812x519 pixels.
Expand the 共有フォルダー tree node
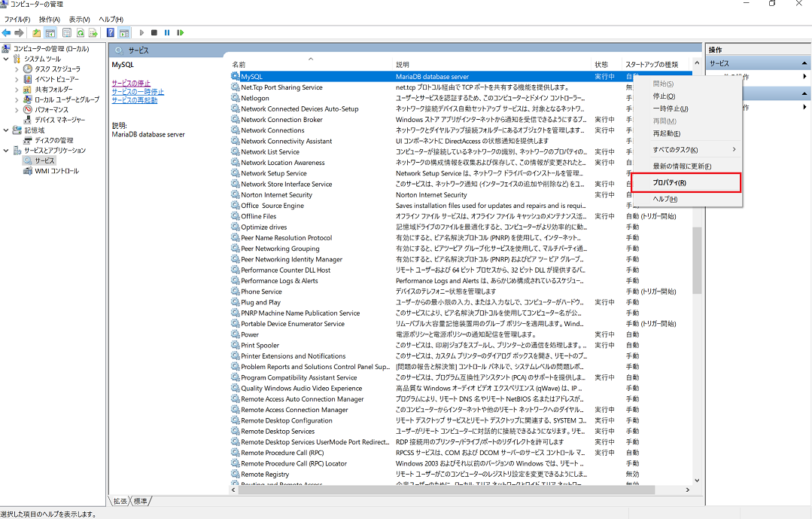click(17, 89)
